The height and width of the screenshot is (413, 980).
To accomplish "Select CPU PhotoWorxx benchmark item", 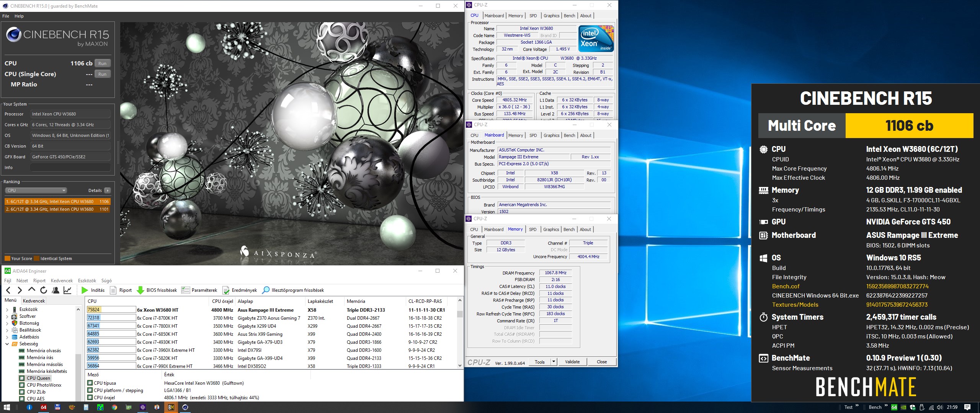I will [x=40, y=385].
